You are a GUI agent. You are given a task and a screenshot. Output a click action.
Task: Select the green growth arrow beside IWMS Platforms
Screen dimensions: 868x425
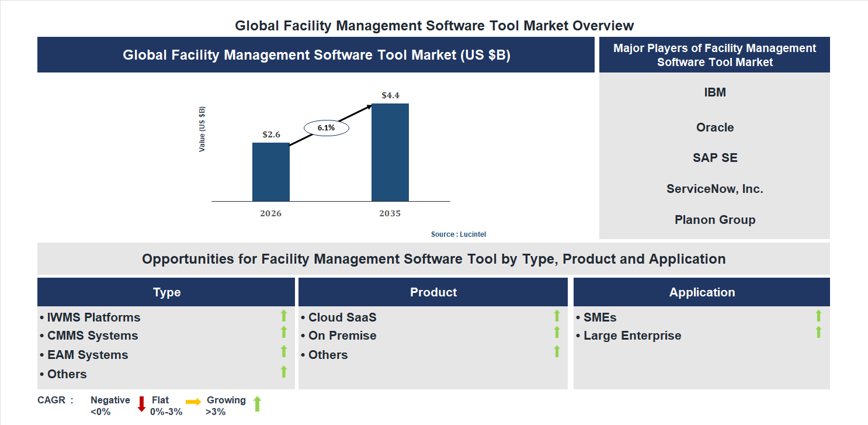pyautogui.click(x=283, y=316)
